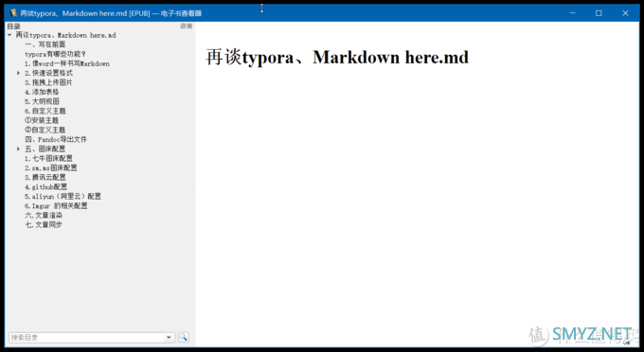Expand the 2.快速设置格式 tree node arrow

19,73
